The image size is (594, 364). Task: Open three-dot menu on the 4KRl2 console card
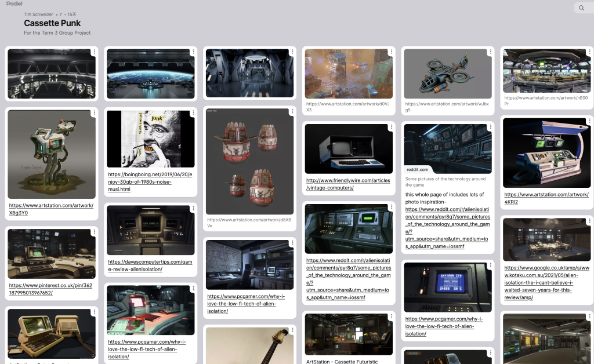(x=589, y=121)
